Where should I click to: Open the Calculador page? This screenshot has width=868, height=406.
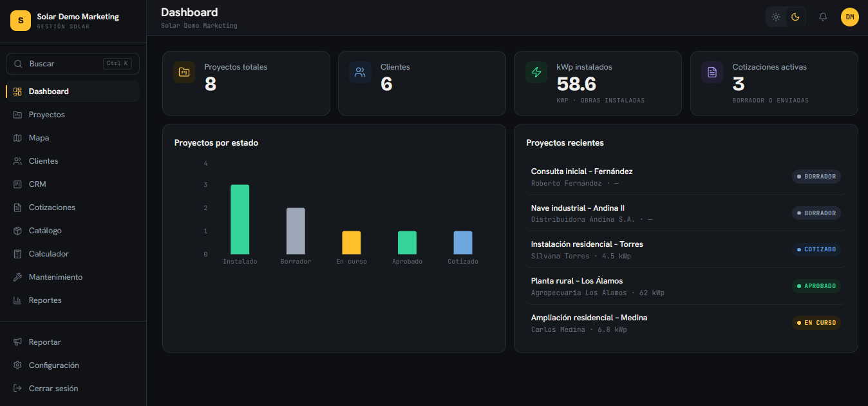tap(73, 254)
